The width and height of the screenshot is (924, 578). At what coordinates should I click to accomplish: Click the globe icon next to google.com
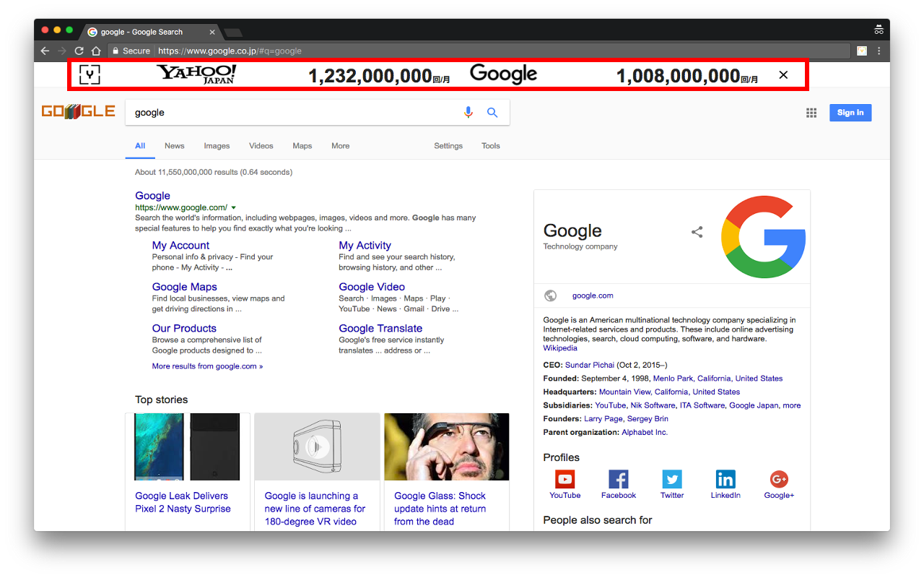click(551, 296)
